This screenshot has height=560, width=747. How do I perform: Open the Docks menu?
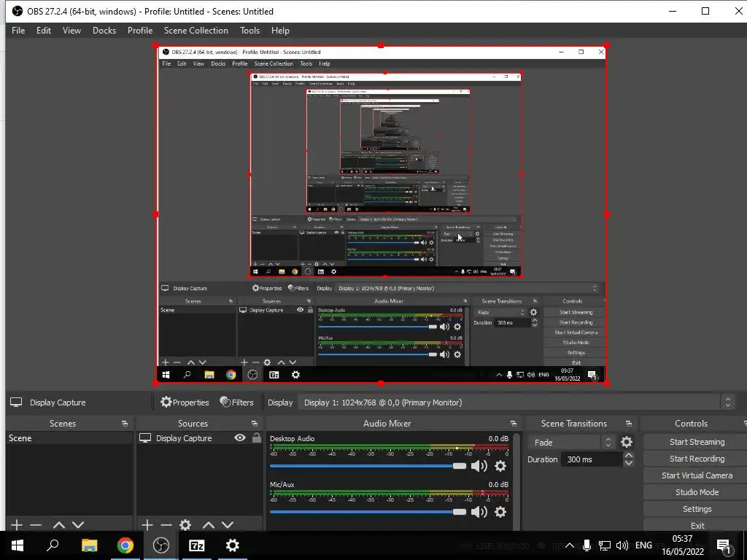tap(104, 31)
